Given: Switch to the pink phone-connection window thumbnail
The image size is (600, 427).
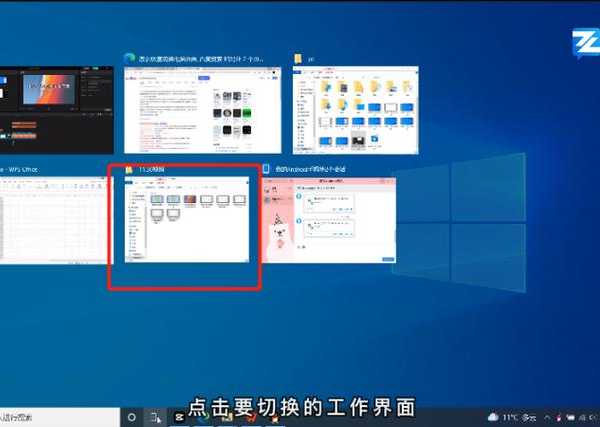Looking at the screenshot, I should [x=329, y=220].
